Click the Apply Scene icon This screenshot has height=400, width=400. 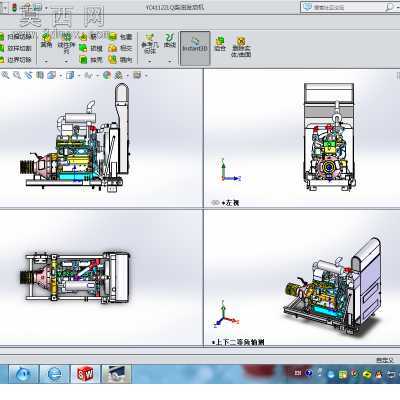click(118, 75)
